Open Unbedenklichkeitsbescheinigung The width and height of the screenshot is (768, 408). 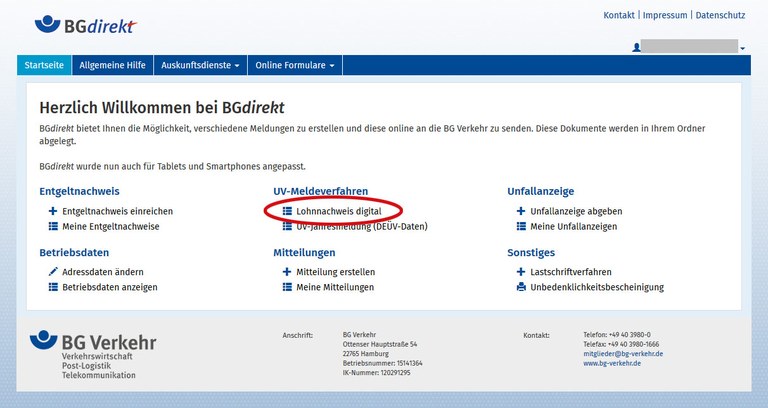pos(597,287)
